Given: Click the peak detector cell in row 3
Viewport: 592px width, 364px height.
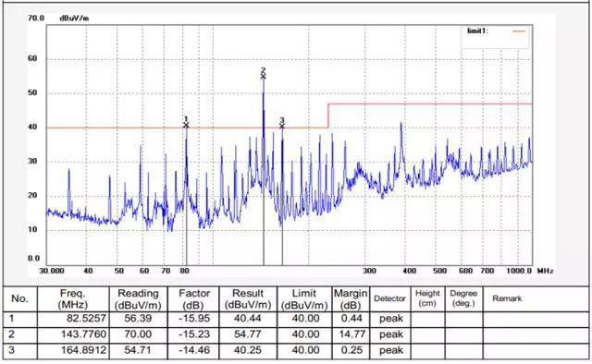Looking at the screenshot, I should coord(390,351).
